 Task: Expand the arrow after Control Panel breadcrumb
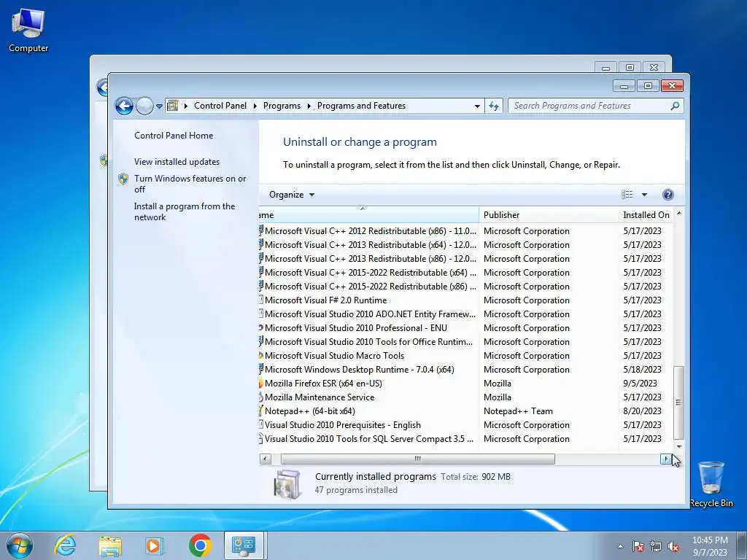[255, 106]
